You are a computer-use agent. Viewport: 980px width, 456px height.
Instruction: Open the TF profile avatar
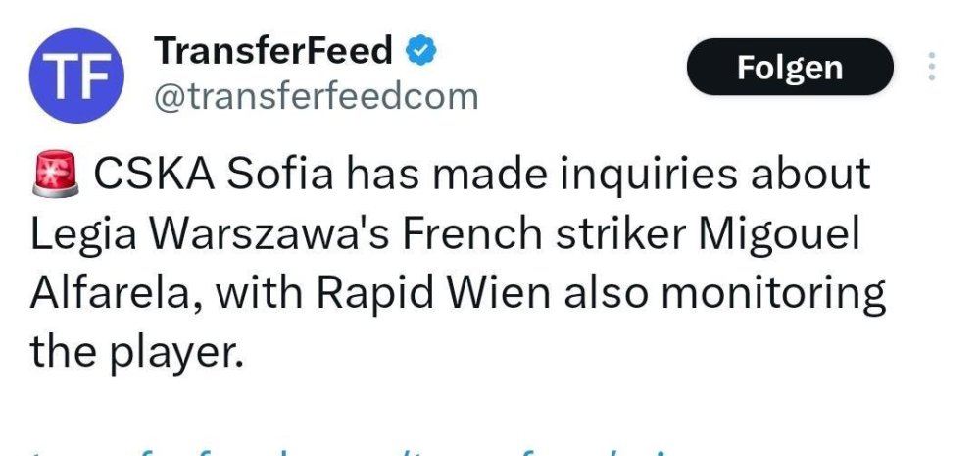(74, 75)
